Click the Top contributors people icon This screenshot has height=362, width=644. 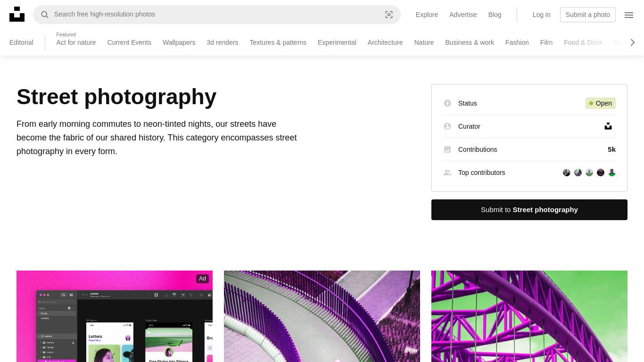tap(447, 173)
